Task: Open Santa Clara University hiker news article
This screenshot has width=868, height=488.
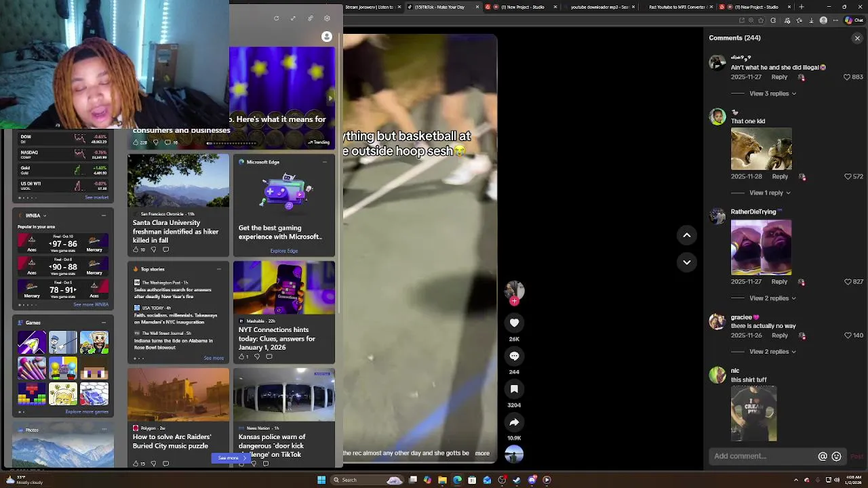Action: (178, 205)
